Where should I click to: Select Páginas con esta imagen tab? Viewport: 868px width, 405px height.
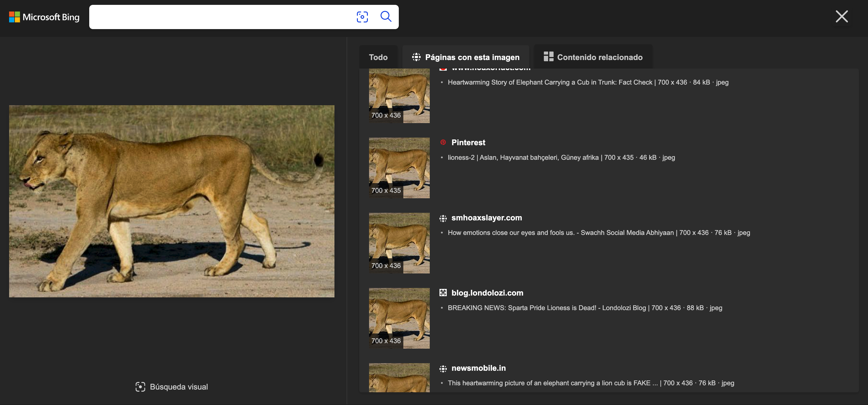click(x=465, y=57)
